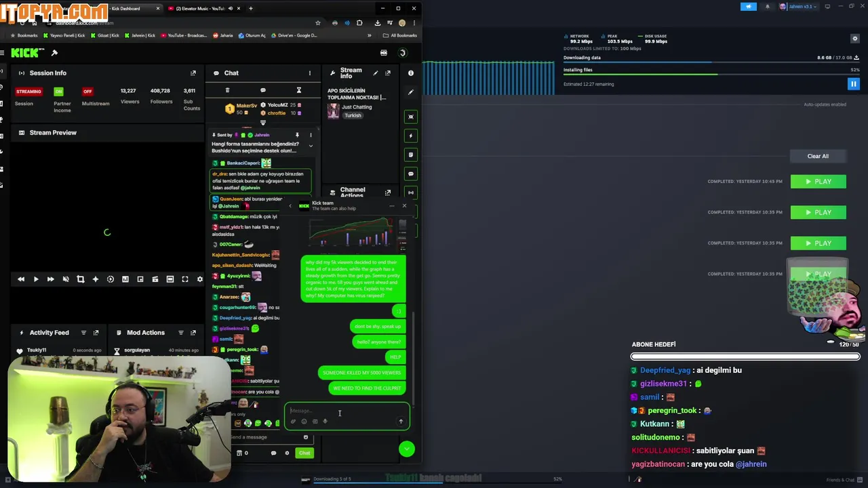Click the Kick logo in the dashboard header

(27, 53)
